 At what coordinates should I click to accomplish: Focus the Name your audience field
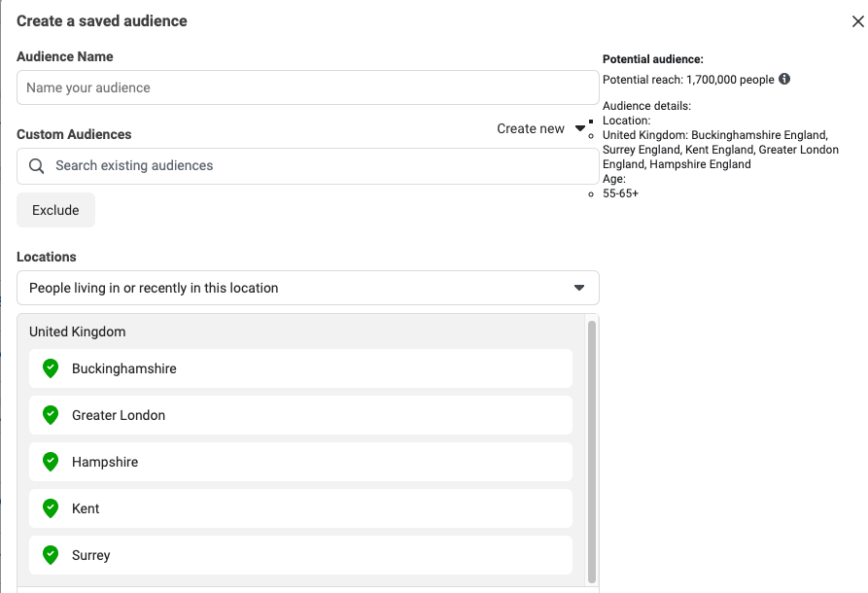tap(308, 87)
